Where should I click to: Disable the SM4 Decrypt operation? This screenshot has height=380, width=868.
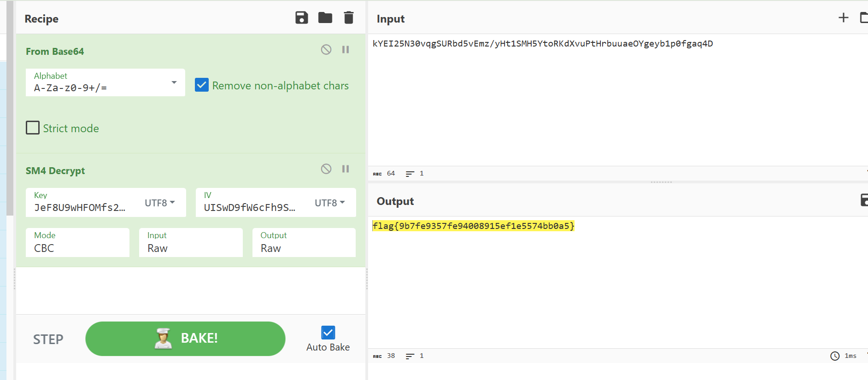click(x=326, y=169)
